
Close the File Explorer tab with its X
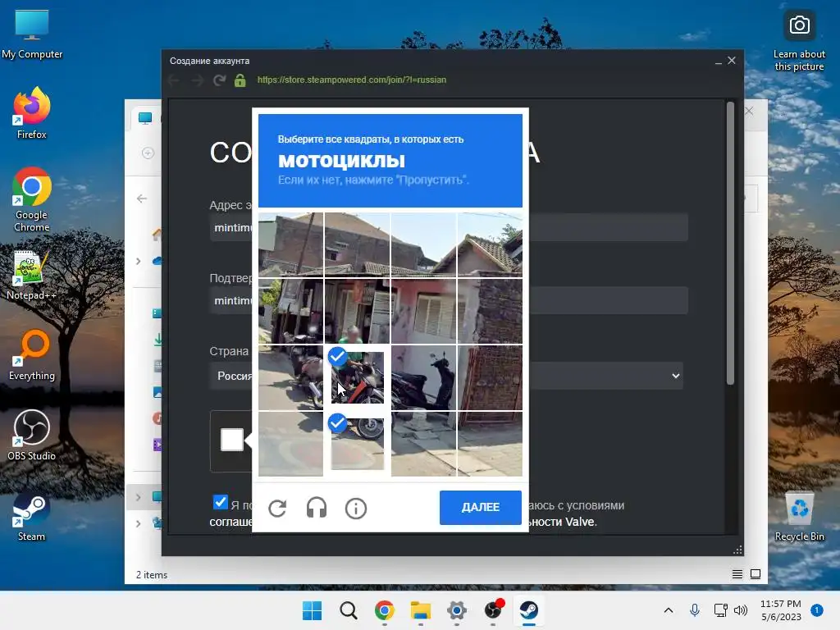pos(750,111)
